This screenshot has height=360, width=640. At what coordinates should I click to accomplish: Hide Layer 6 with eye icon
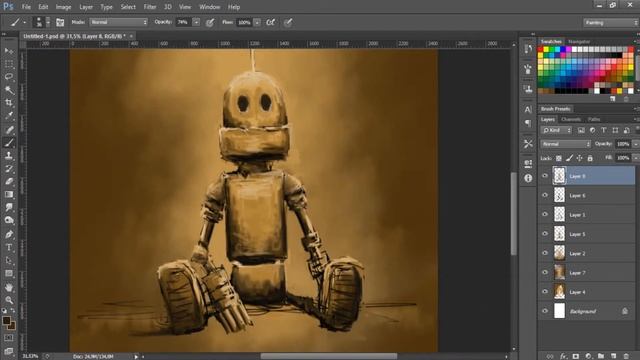(x=545, y=195)
